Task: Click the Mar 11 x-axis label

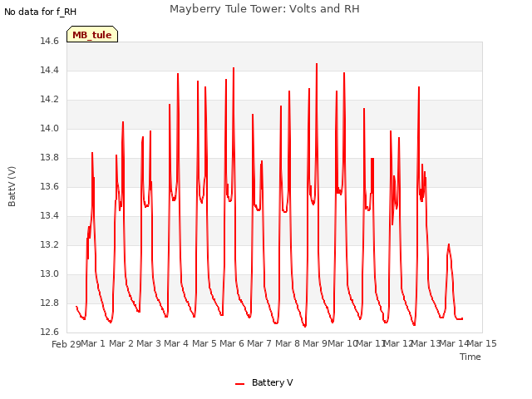Action: tap(371, 343)
